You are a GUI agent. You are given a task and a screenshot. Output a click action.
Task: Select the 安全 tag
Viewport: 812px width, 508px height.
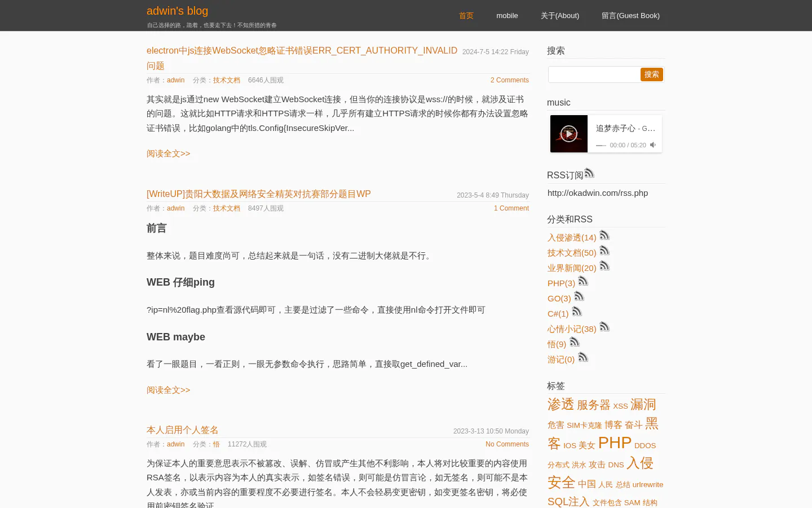561,483
